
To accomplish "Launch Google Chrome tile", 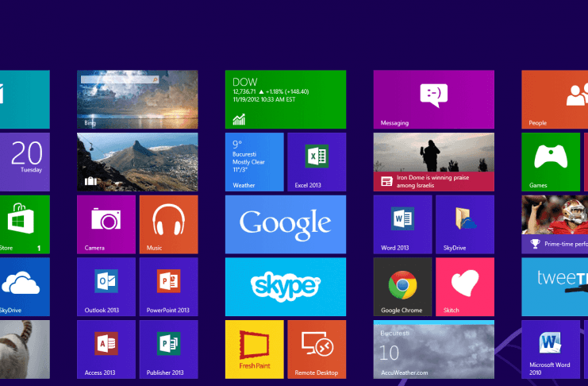I will click(x=402, y=287).
